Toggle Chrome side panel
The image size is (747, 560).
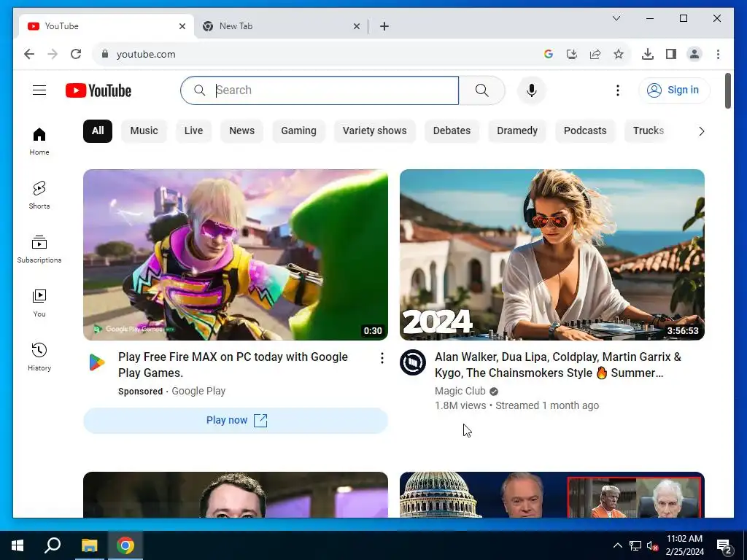(x=671, y=54)
